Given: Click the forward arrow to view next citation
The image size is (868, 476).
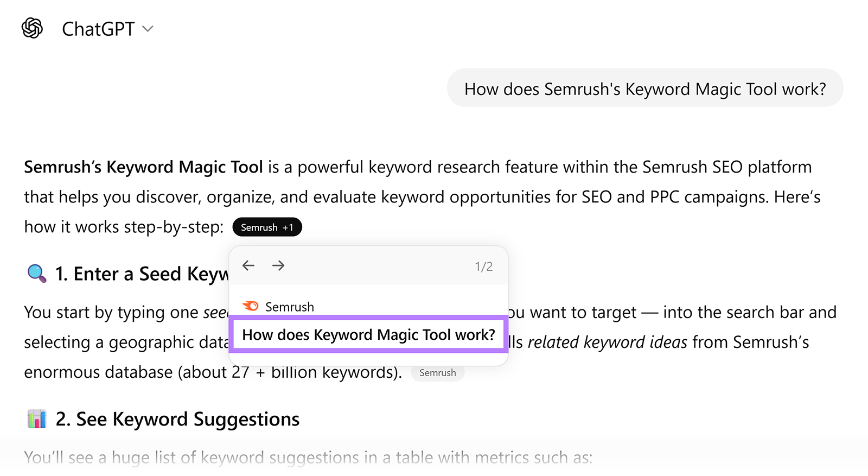Looking at the screenshot, I should click(x=278, y=265).
